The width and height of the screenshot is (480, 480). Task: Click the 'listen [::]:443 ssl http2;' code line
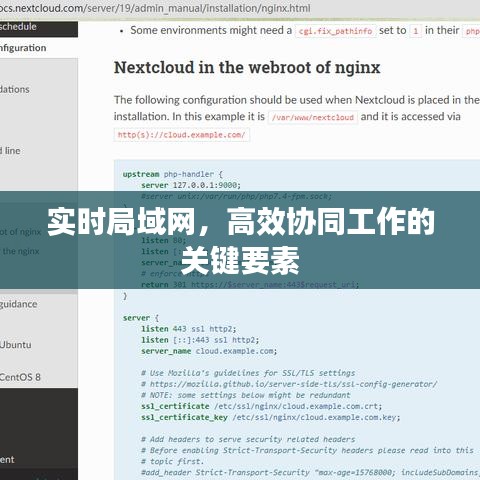[x=200, y=340]
